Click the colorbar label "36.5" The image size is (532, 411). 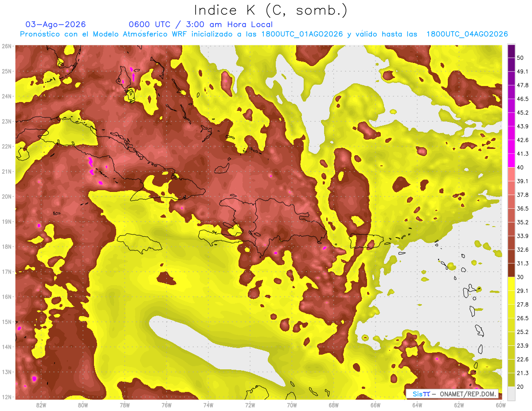[x=522, y=208]
